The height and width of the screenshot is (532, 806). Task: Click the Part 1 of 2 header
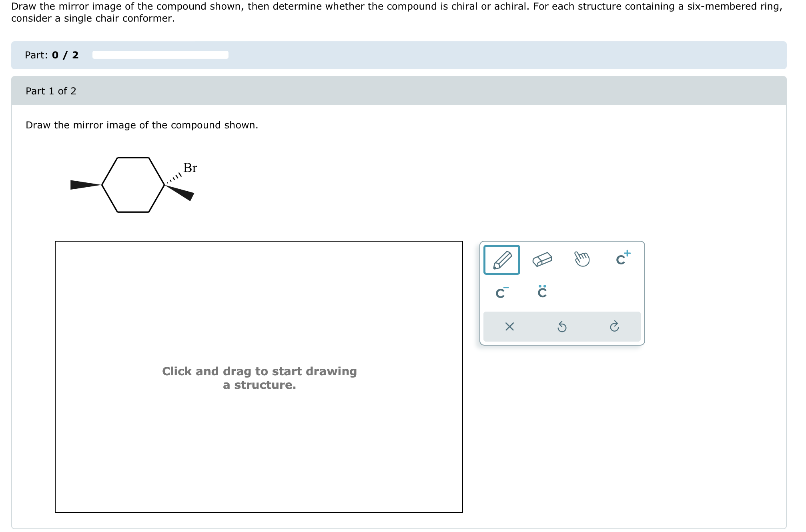click(x=51, y=91)
